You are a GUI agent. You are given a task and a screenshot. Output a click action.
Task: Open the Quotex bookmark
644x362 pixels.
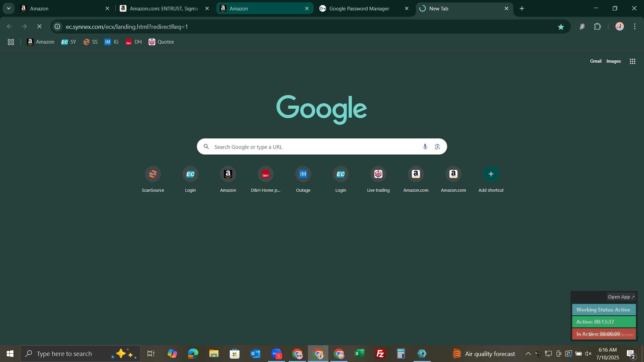[161, 42]
